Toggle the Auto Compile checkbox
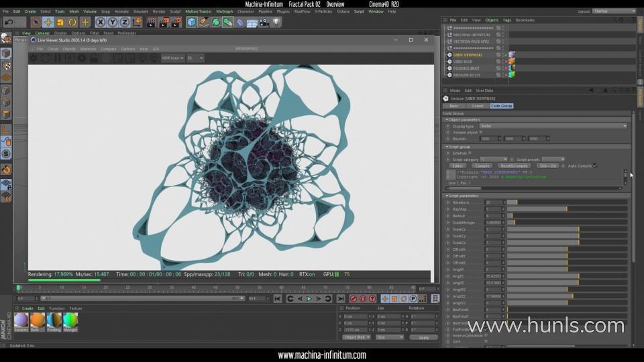The height and width of the screenshot is (362, 644). point(594,165)
